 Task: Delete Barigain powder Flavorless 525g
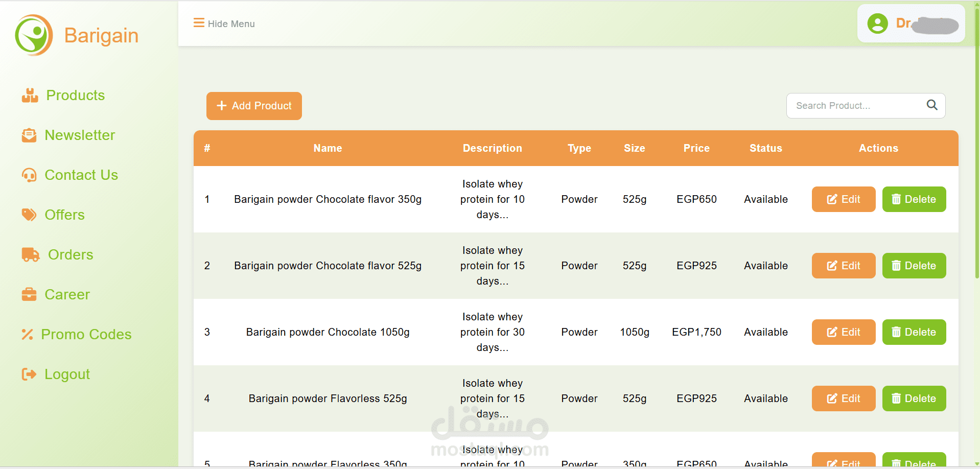[x=914, y=398]
